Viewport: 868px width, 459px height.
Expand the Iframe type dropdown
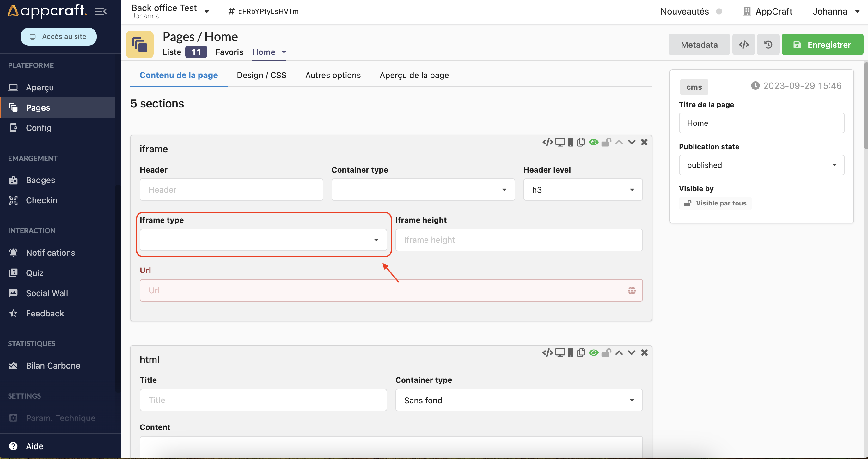(263, 240)
